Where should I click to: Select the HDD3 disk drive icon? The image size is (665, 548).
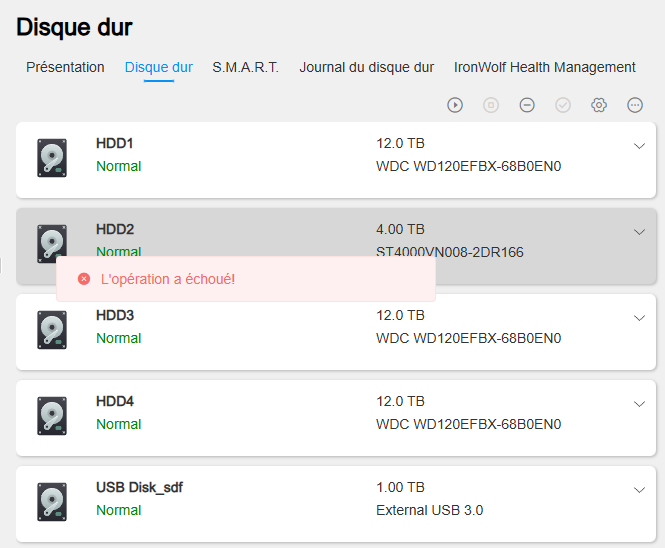click(x=52, y=330)
